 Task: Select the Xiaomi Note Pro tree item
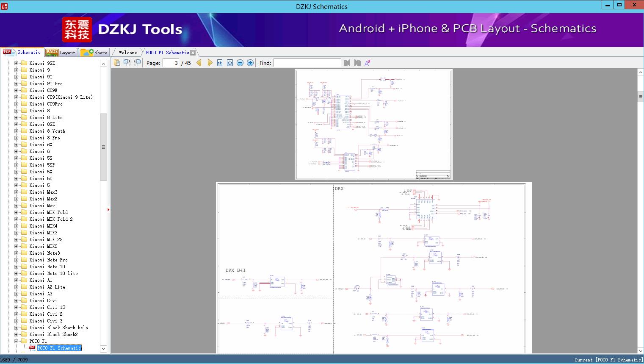click(x=48, y=260)
